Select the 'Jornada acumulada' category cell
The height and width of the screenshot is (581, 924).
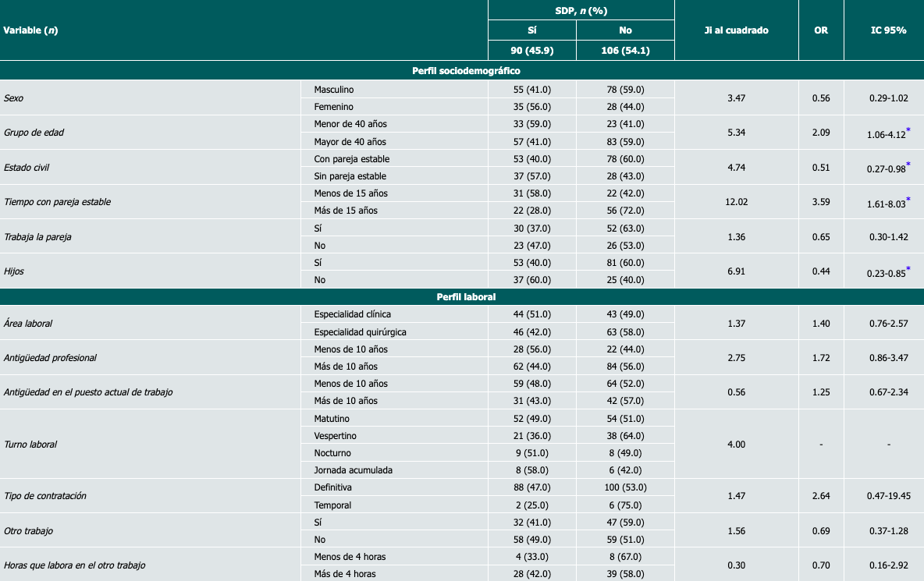tap(353, 470)
